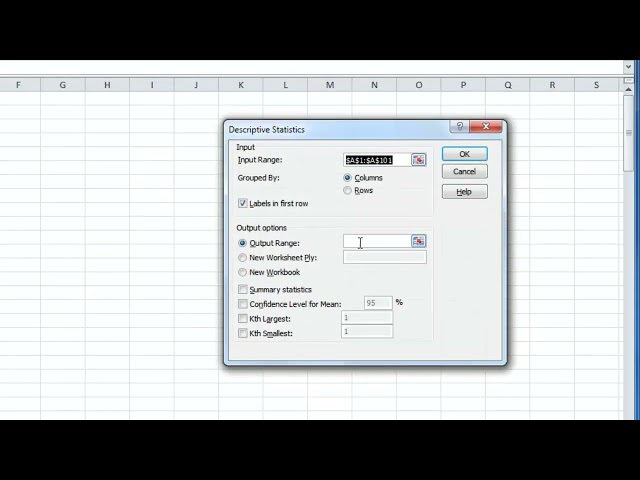Viewport: 640px width, 480px height.
Task: Enable Confidence Level for Mean
Action: tap(243, 304)
